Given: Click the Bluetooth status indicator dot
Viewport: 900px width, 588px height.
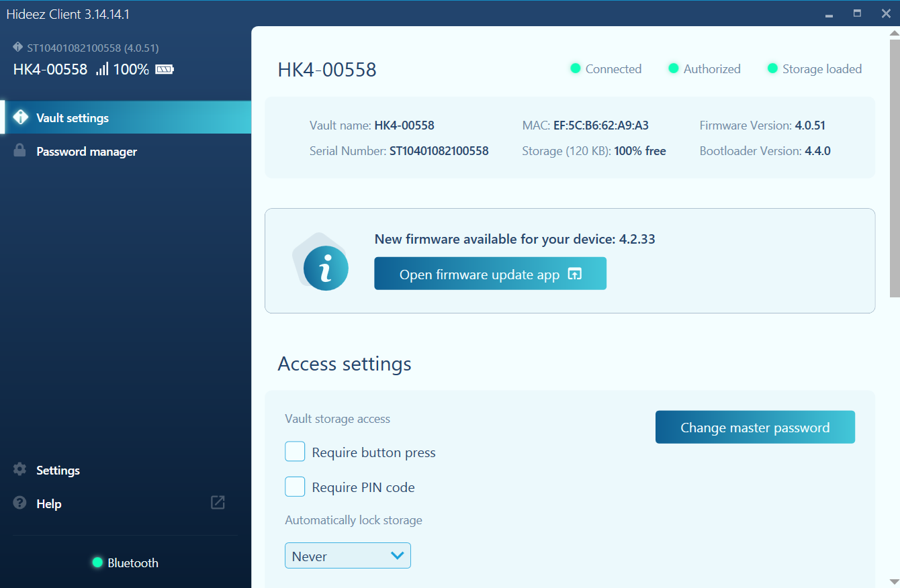Looking at the screenshot, I should pos(97,562).
